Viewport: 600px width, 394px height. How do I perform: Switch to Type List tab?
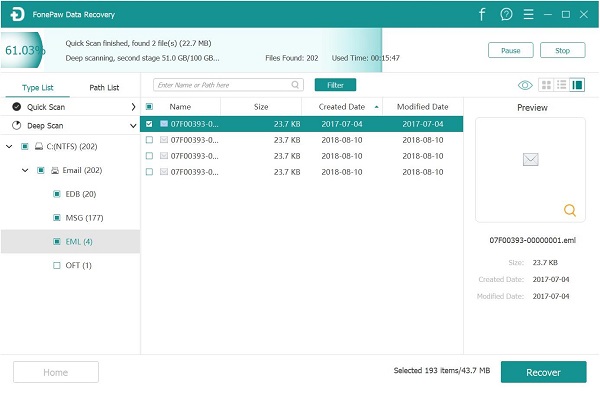point(38,88)
